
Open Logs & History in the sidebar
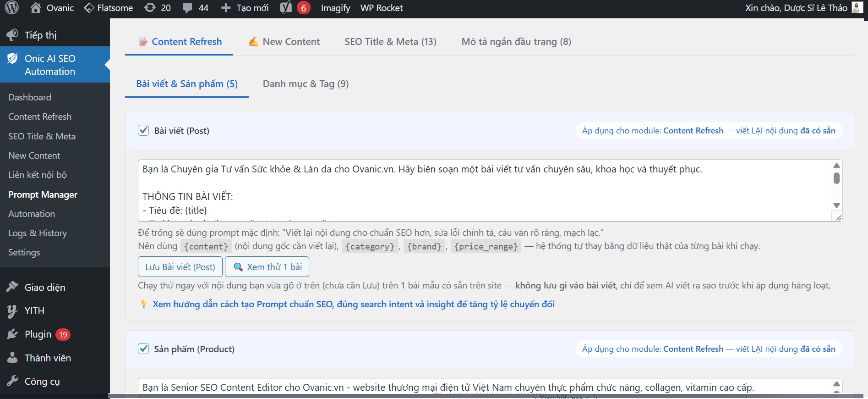click(x=38, y=233)
